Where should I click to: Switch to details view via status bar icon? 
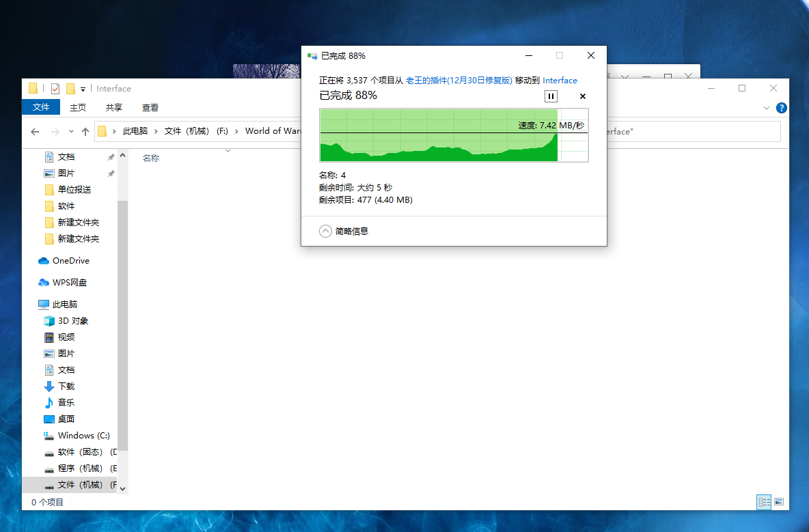[x=763, y=502]
